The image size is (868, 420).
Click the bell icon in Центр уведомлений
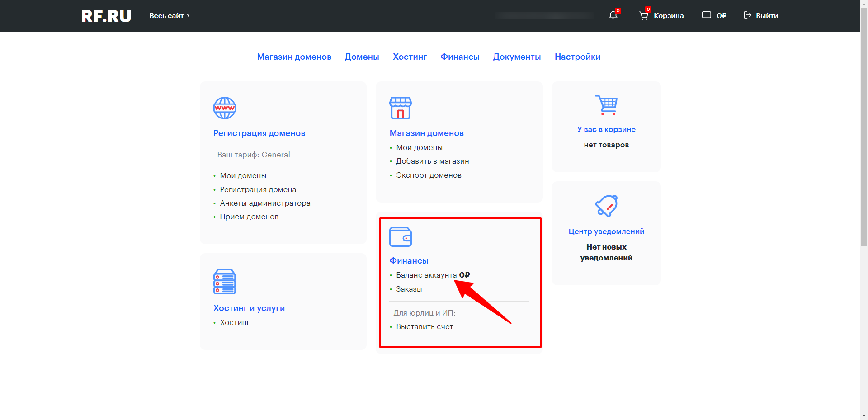(606, 206)
